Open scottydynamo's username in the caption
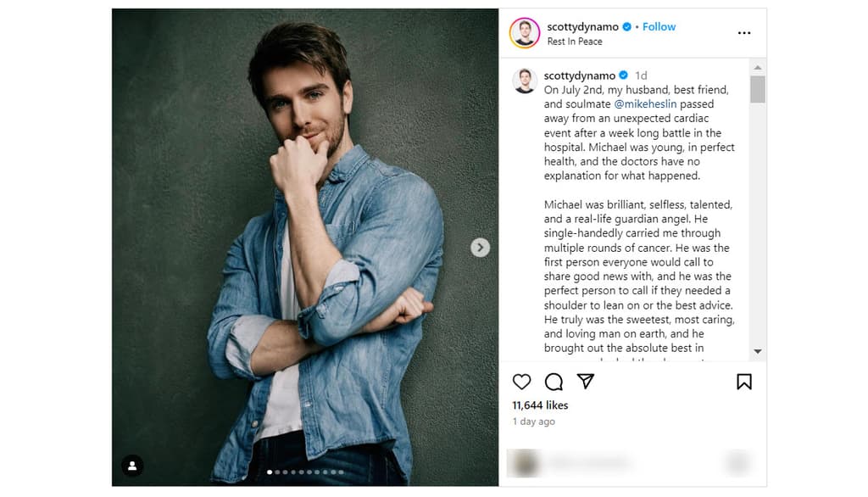868x497 pixels. pos(581,75)
